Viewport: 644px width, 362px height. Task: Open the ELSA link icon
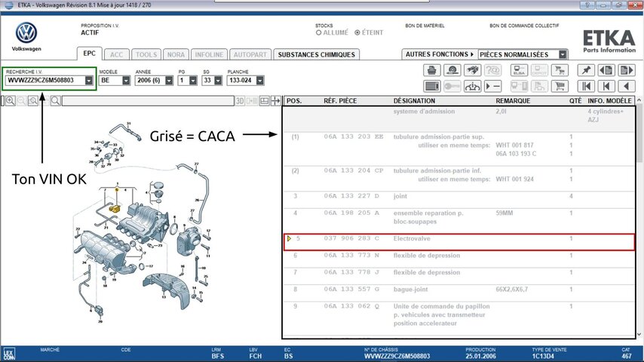(x=519, y=70)
